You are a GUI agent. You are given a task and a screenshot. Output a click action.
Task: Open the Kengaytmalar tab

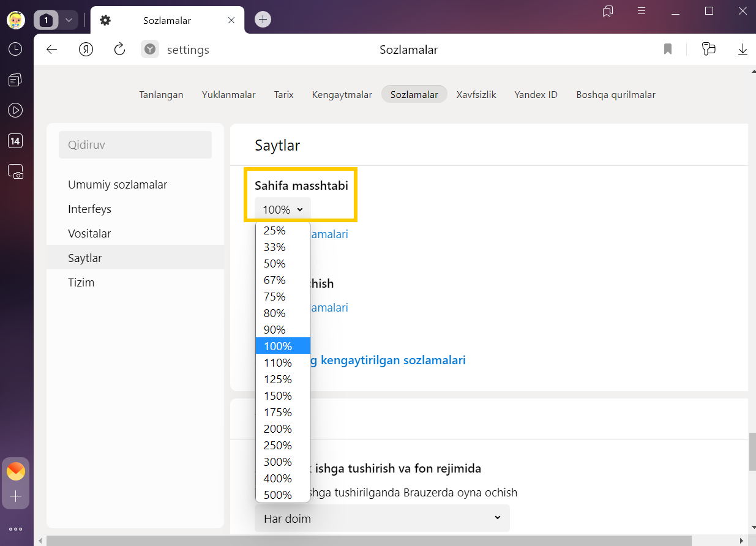[x=342, y=94]
